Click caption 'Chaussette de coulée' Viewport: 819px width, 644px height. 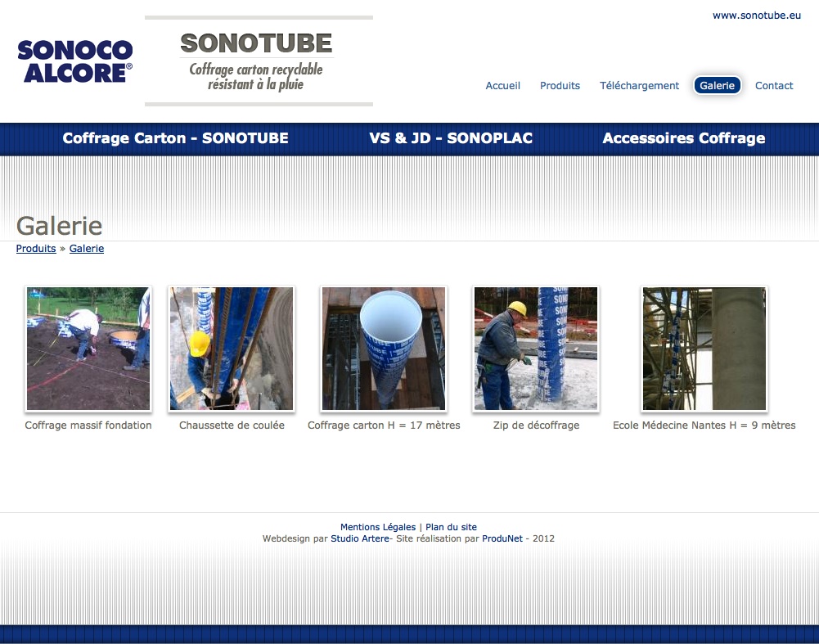[232, 426]
